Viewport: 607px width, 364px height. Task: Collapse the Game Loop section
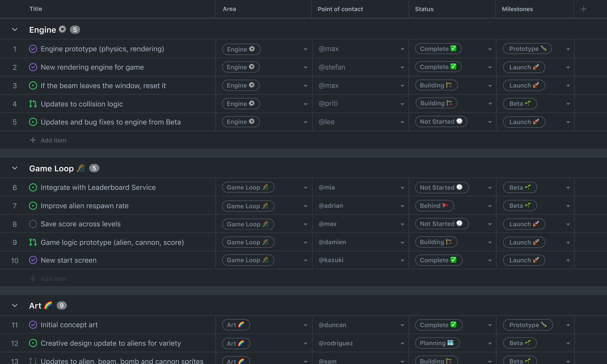(15, 168)
